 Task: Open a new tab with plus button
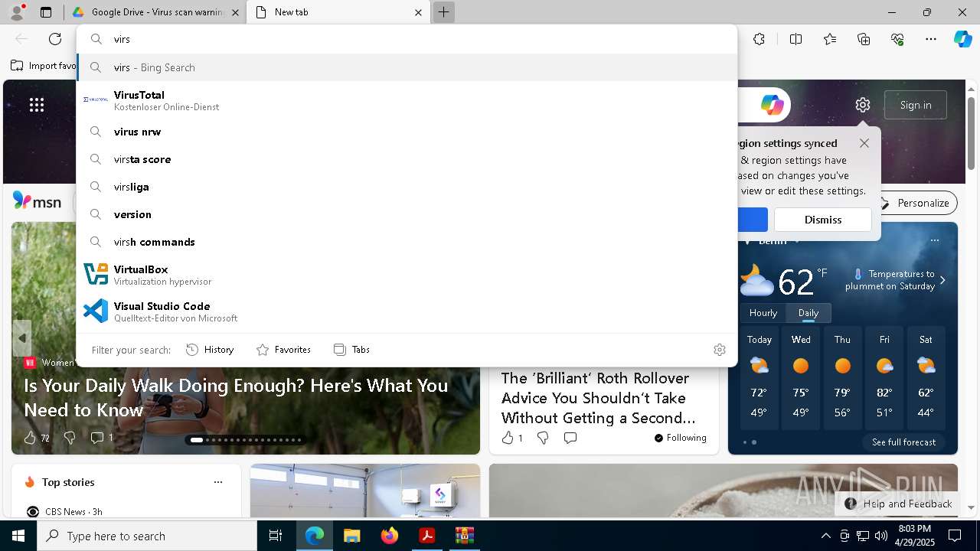point(443,12)
